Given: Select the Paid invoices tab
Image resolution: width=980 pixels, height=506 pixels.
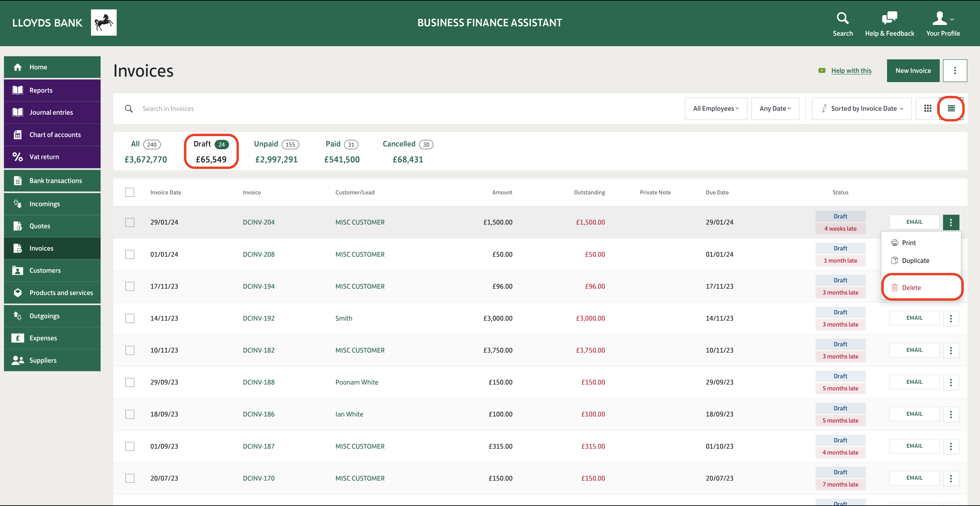Looking at the screenshot, I should click(x=342, y=151).
